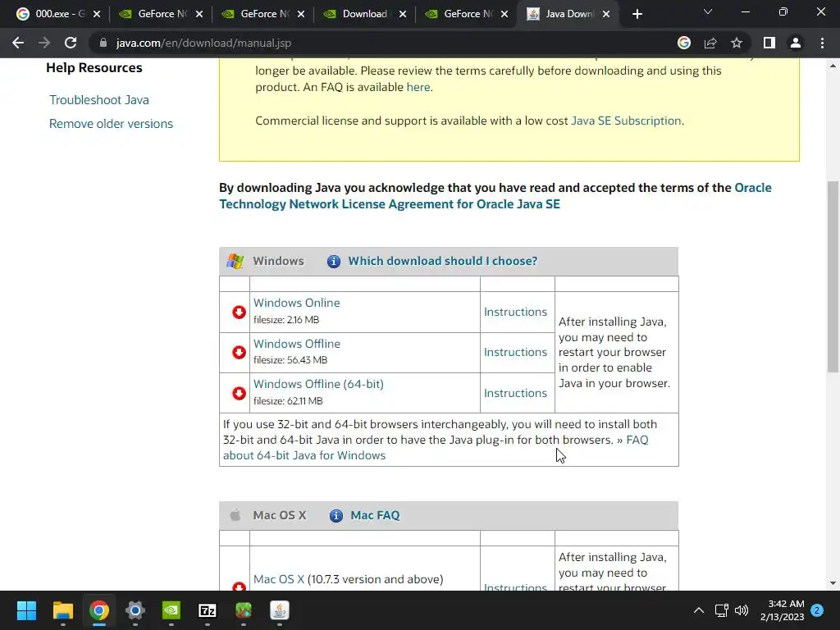Click the scrollbar down arrow

pyautogui.click(x=833, y=583)
